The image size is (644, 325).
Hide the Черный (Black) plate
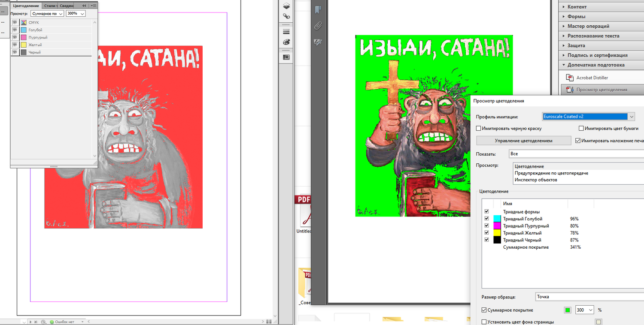15,52
